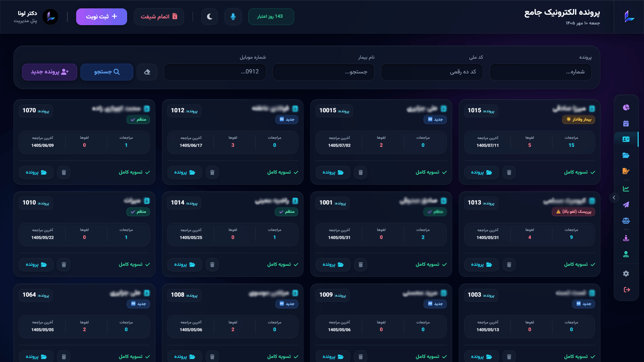The height and width of the screenshot is (362, 644).
Task: Click the جستجو search button
Action: click(107, 72)
